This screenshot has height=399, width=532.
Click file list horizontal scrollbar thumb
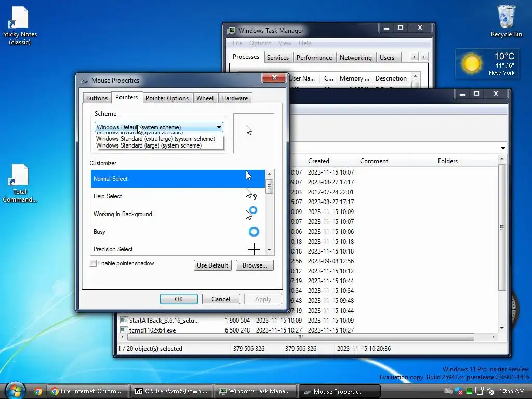pos(301,337)
